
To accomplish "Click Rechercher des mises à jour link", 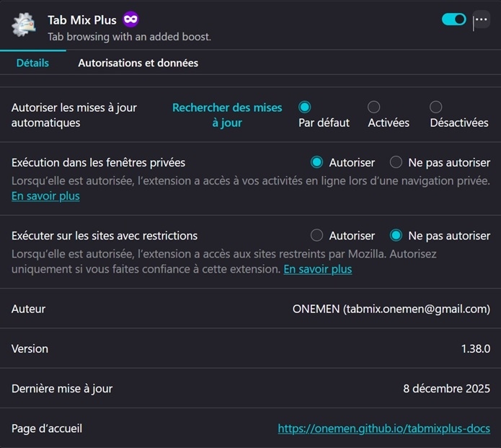I will (227, 115).
